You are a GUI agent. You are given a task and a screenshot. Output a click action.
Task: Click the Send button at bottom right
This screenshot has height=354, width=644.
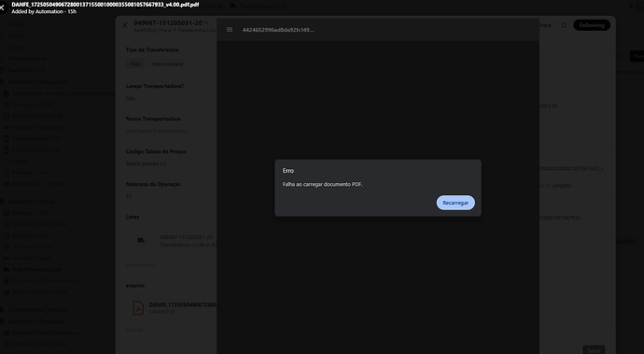(x=594, y=350)
